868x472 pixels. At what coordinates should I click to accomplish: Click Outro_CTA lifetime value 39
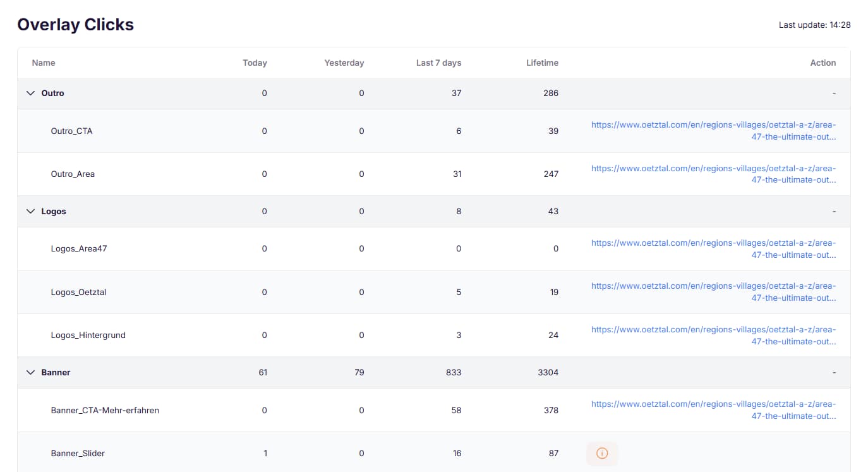553,131
